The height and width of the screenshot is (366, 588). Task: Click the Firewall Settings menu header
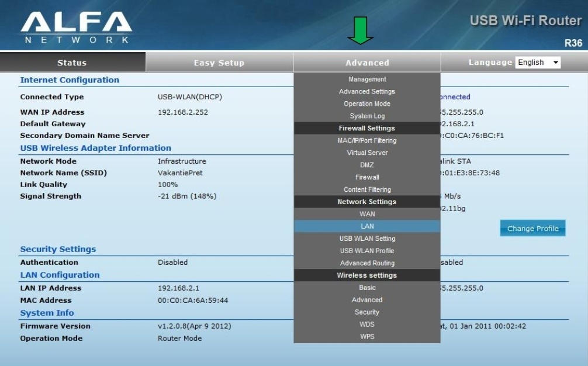[367, 128]
